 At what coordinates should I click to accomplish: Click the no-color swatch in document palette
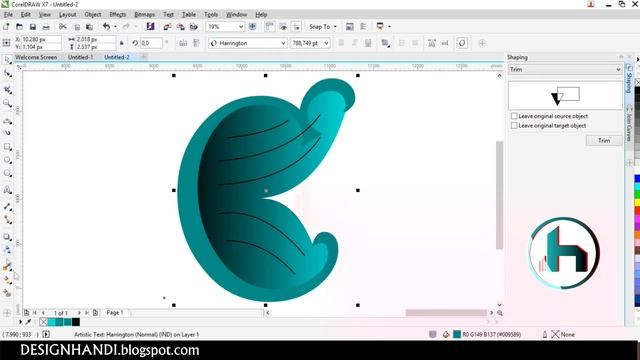(x=44, y=322)
